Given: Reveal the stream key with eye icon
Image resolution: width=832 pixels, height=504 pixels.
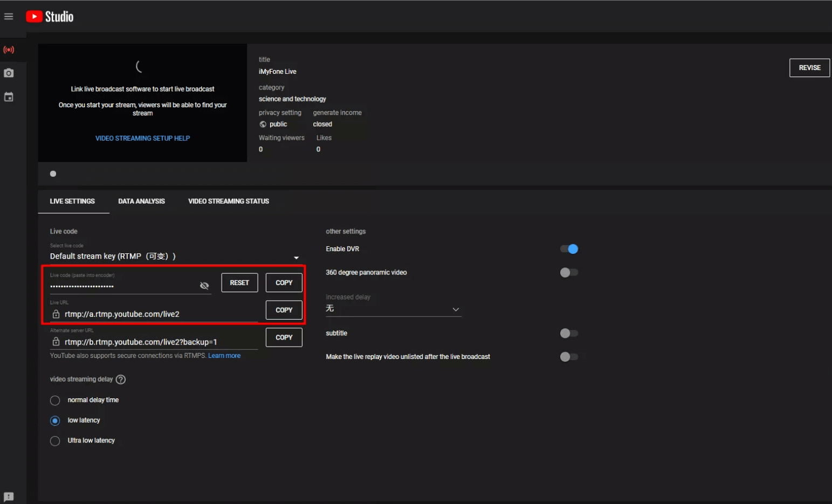Looking at the screenshot, I should pyautogui.click(x=204, y=286).
